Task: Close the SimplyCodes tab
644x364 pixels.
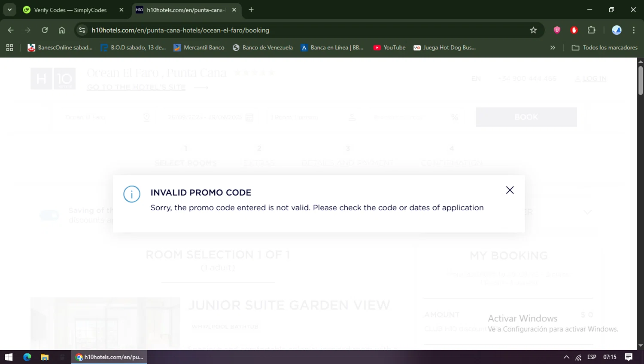Action: tap(122, 10)
